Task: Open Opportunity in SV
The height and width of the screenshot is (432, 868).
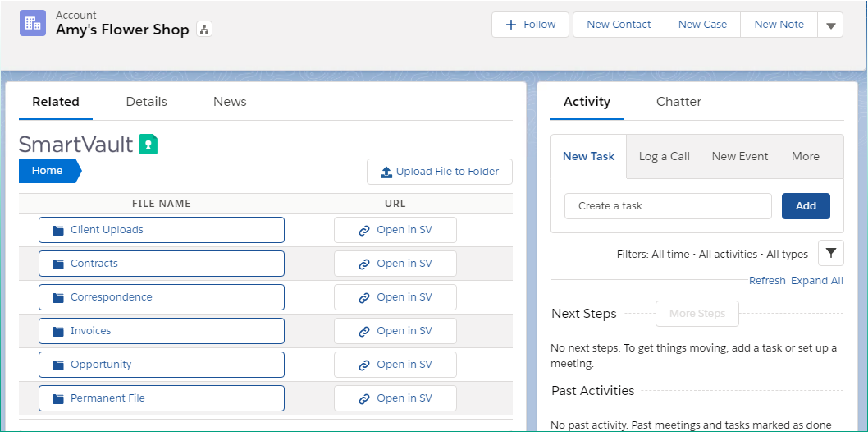Action: (x=395, y=365)
